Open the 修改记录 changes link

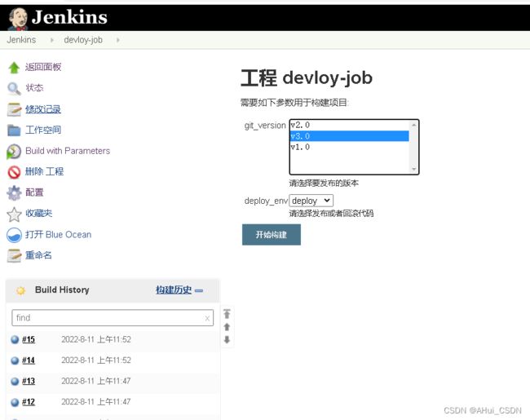tap(43, 109)
